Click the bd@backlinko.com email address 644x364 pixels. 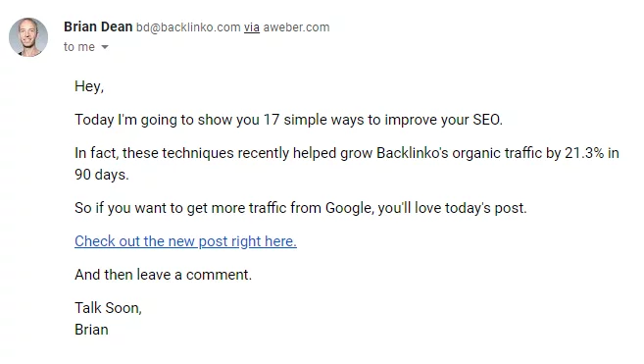pos(188,27)
